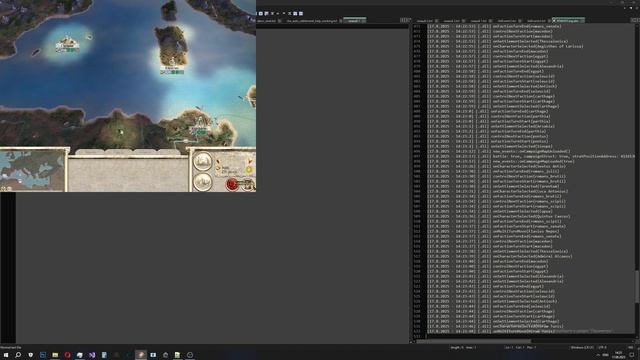Click the first toolbar icon in Notepad++
The image size is (640, 360).
[260, 13]
